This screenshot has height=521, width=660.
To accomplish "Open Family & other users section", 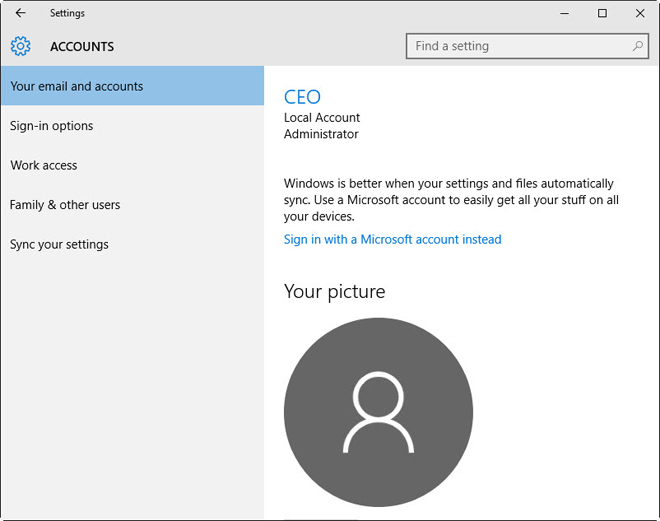I will (x=65, y=205).
